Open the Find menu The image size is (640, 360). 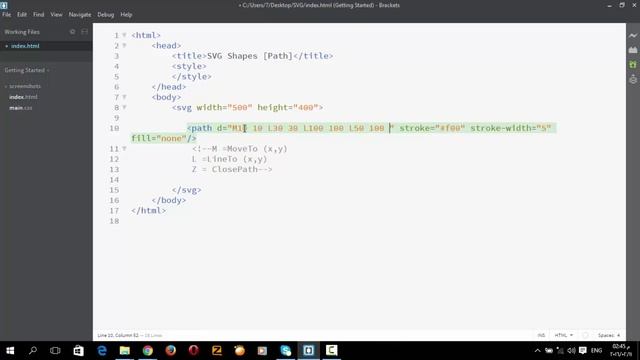tap(38, 14)
